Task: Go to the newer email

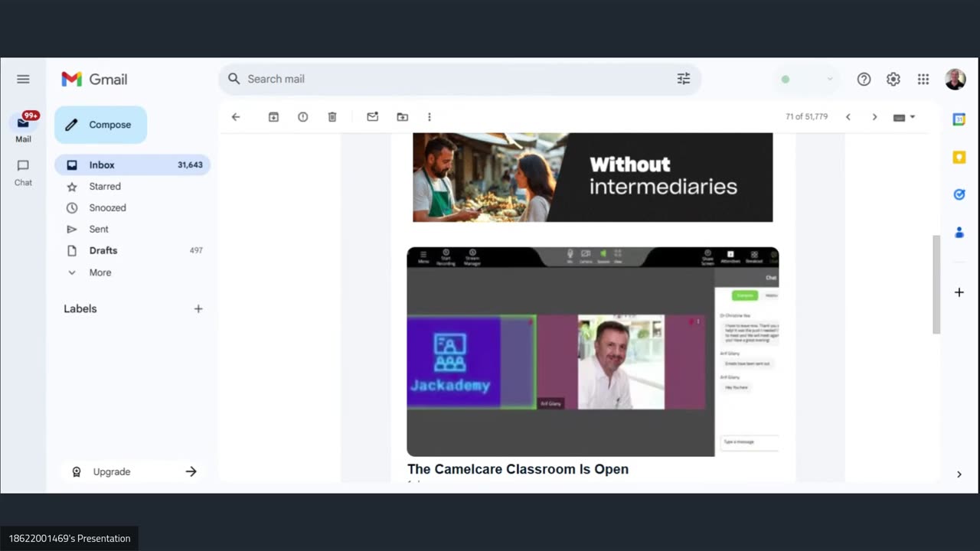Action: [x=848, y=117]
